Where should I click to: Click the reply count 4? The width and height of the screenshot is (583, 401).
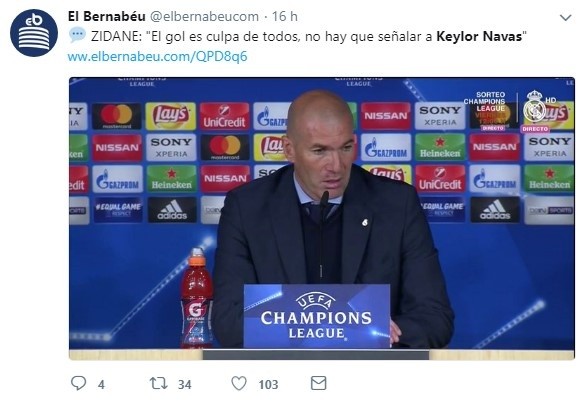101,385
